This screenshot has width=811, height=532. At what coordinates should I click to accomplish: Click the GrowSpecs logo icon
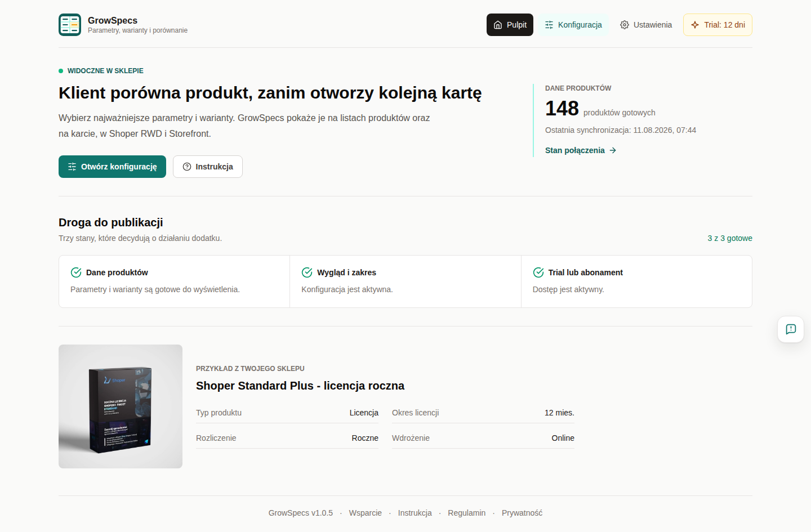(70, 25)
